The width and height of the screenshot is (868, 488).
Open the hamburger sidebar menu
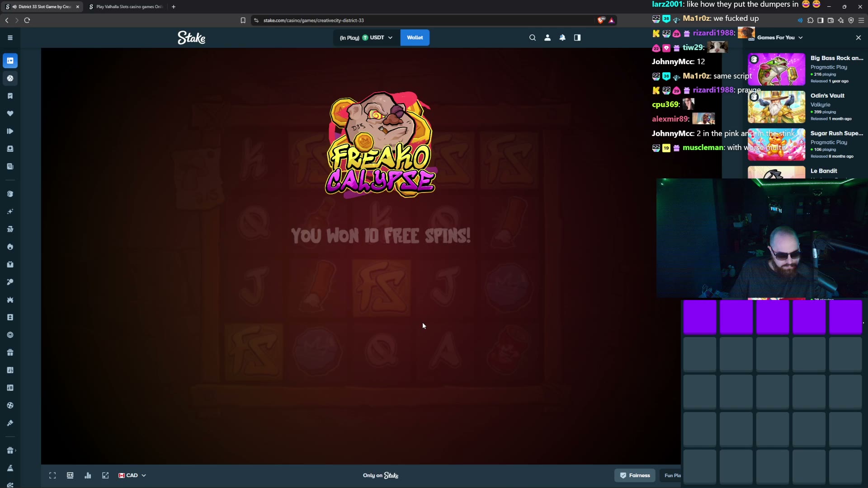[10, 38]
